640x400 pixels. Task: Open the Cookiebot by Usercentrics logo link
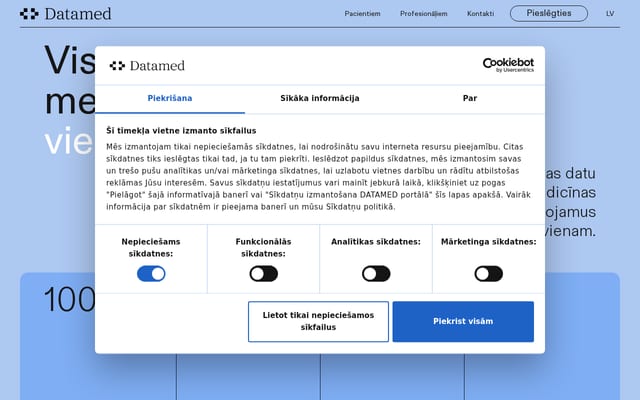click(508, 65)
